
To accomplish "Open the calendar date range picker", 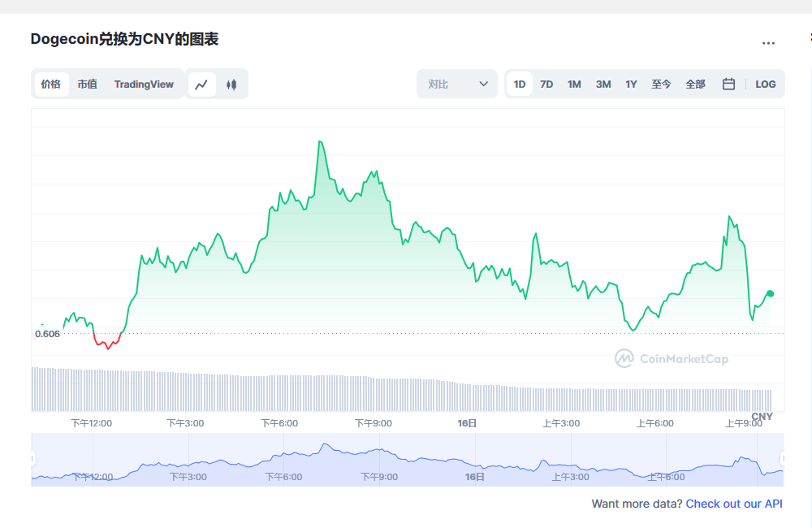I will click(x=728, y=84).
